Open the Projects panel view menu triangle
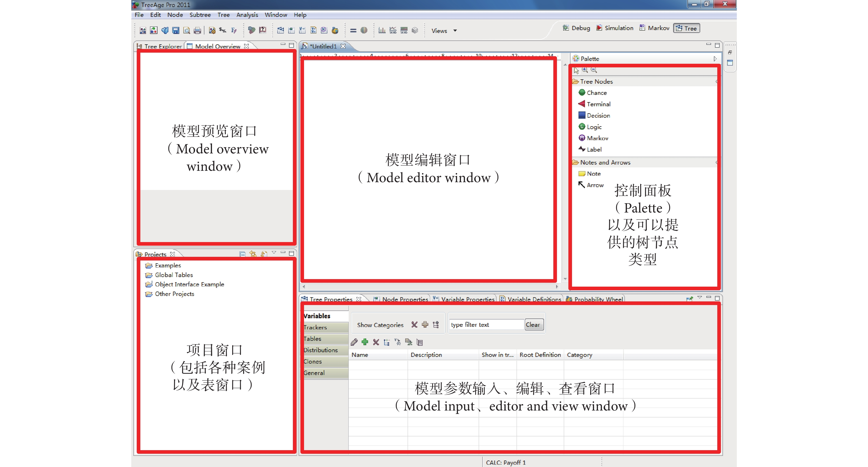Image resolution: width=868 pixels, height=467 pixels. coord(274,252)
